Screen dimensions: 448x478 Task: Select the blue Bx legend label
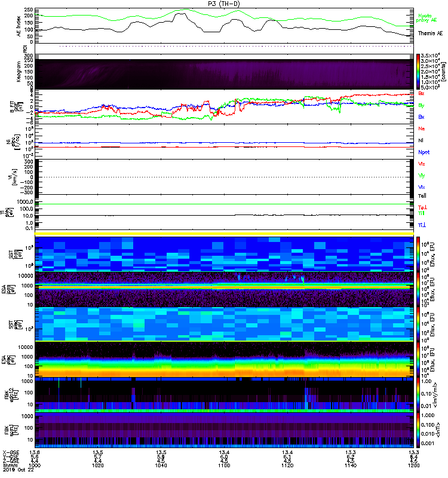tap(421, 117)
